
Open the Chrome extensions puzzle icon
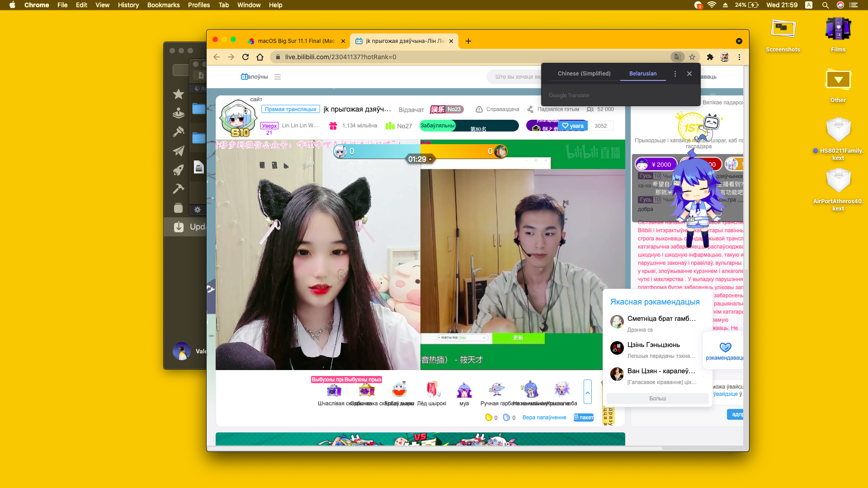pos(710,57)
